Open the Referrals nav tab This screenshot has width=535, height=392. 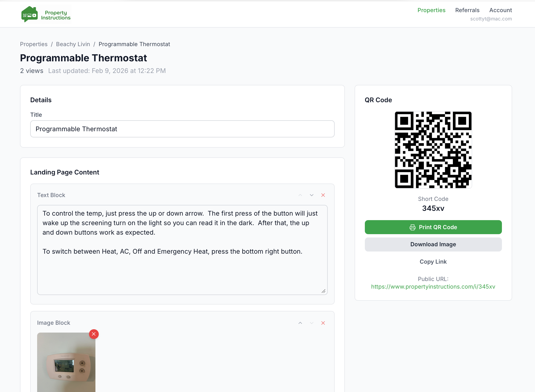coord(467,10)
